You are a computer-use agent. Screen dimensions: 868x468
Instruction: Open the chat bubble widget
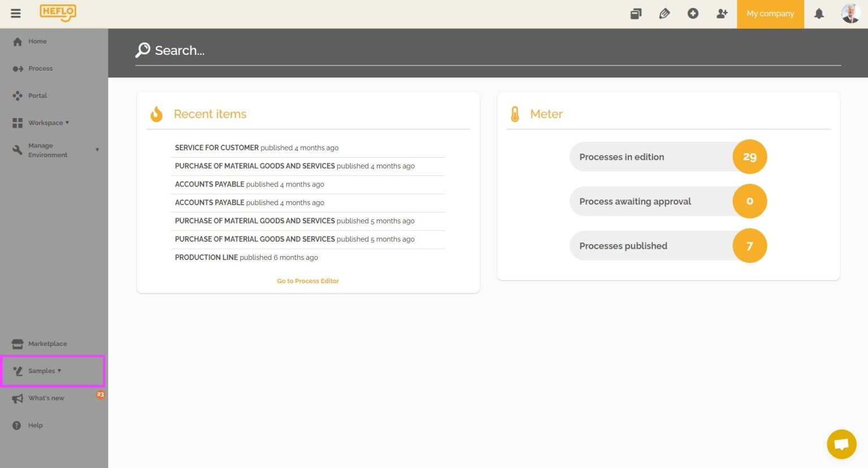(x=841, y=444)
